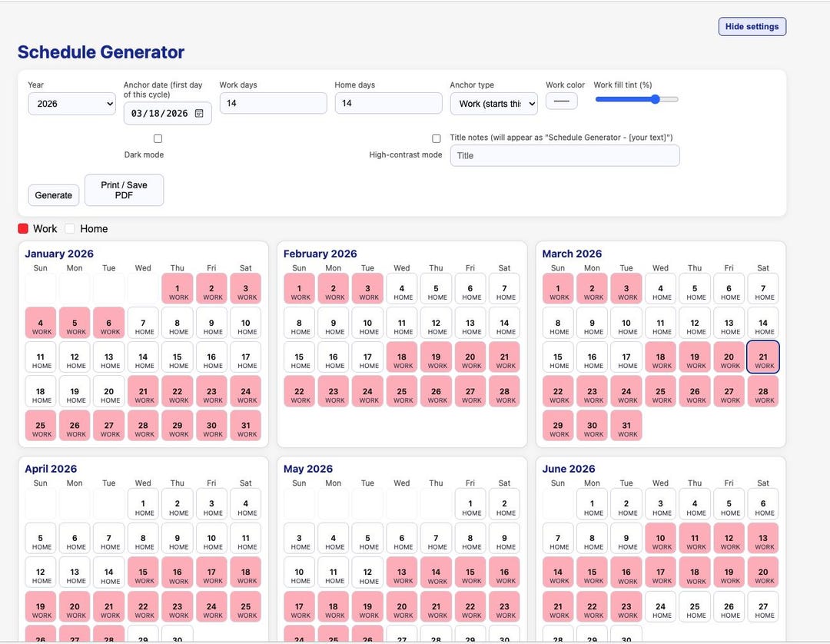Select January 31 WORK day cell
This screenshot has height=644, width=830.
(x=246, y=426)
